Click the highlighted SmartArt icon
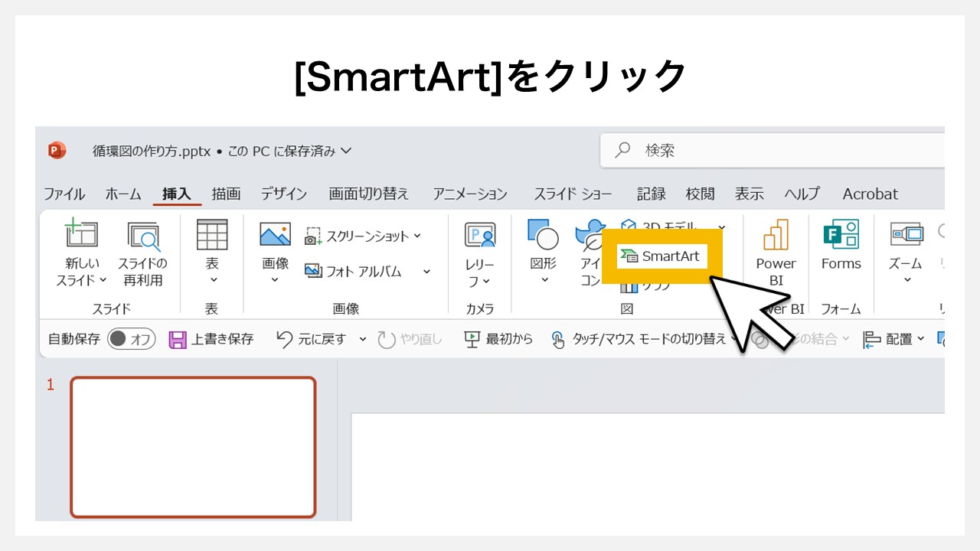The image size is (980, 551). tap(661, 256)
